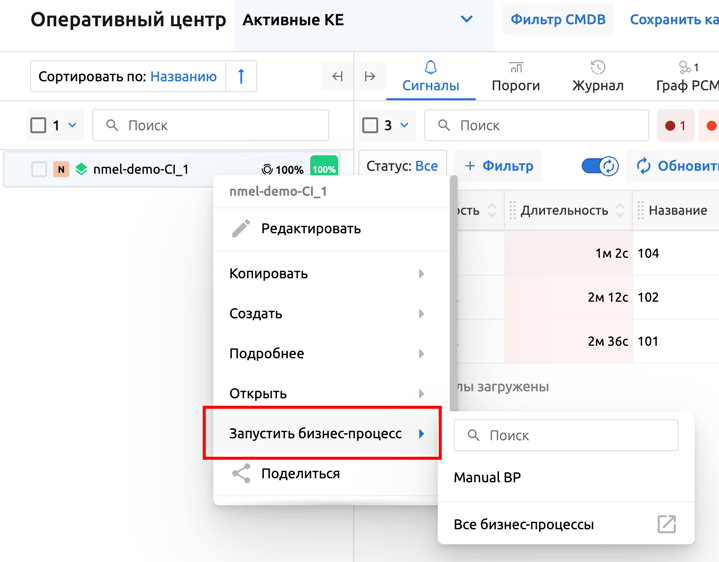The width and height of the screenshot is (719, 562).
Task: Toggle the select-all checkbox in the left list
Action: pyautogui.click(x=39, y=126)
